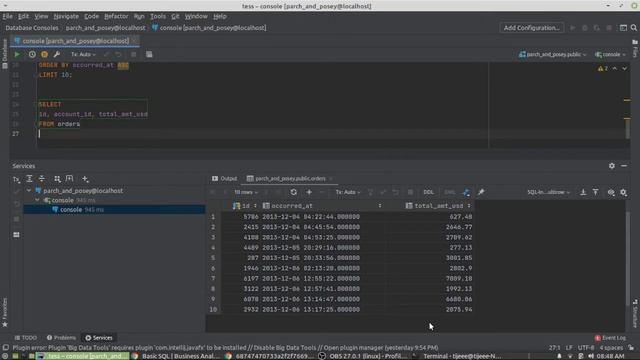Sort by the total_amt_usd column header
Image resolution: width=640 pixels, height=360 pixels.
tap(438, 206)
